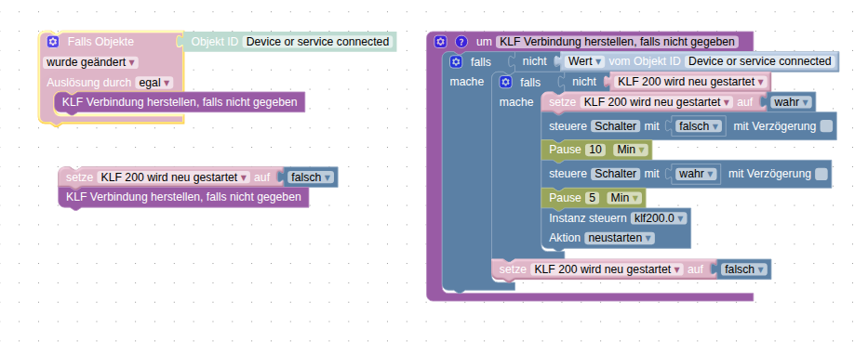The image size is (868, 354).
Task: Open Min unit dropdown of 5 pause
Action: tap(624, 198)
